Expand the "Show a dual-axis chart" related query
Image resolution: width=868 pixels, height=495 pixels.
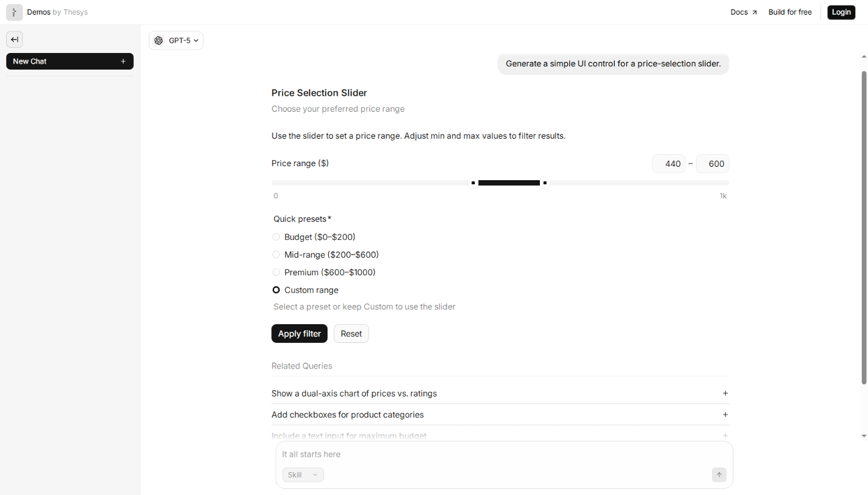[x=354, y=393]
